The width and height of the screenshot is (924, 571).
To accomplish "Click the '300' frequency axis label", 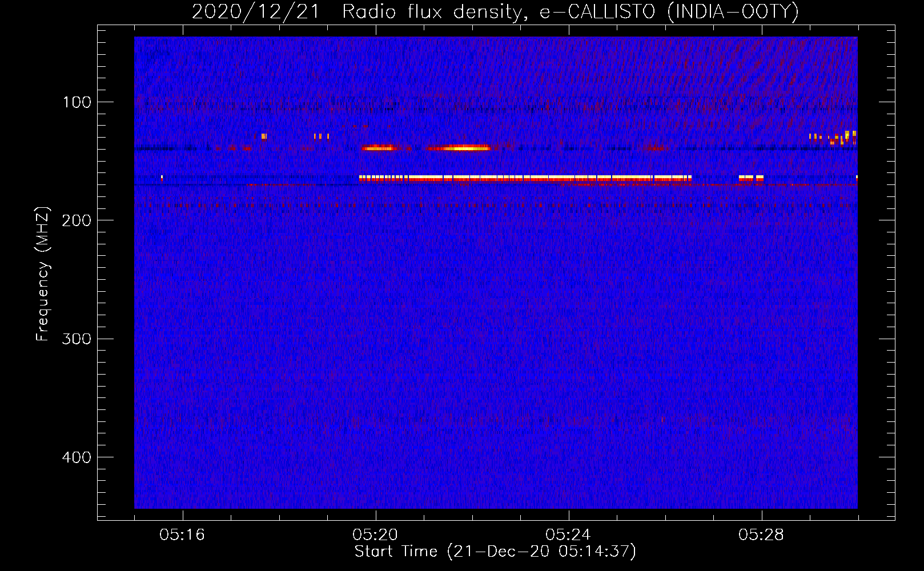I will point(77,339).
